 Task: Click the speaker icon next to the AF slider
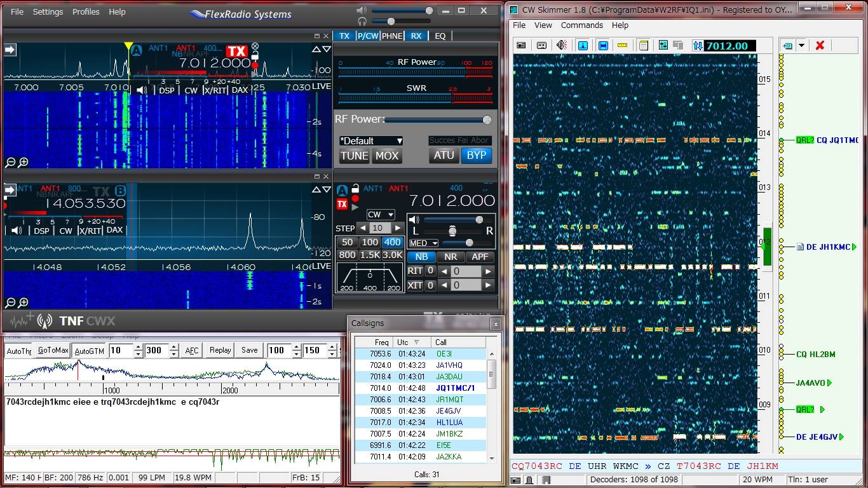[x=414, y=220]
